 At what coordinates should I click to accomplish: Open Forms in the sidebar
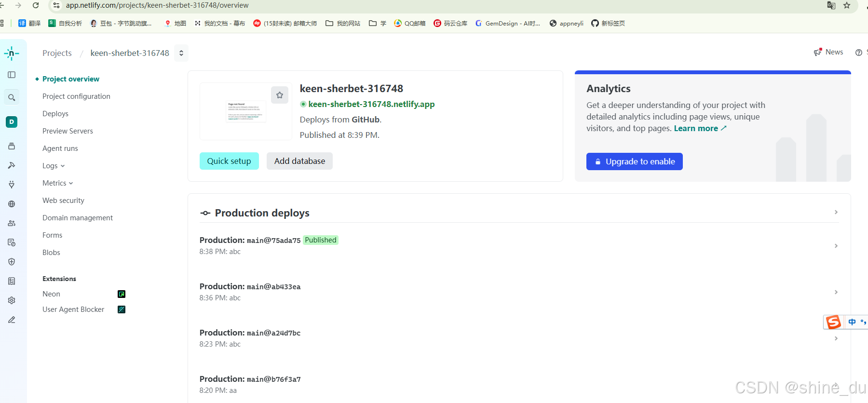52,235
